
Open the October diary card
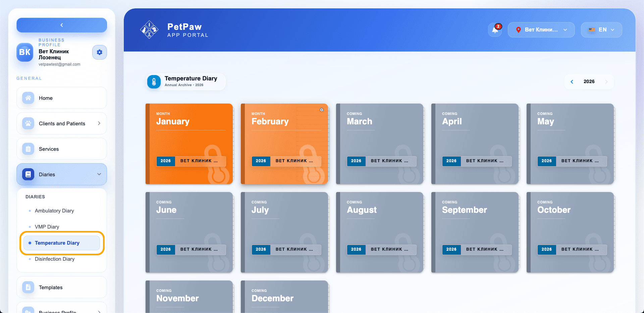570,232
